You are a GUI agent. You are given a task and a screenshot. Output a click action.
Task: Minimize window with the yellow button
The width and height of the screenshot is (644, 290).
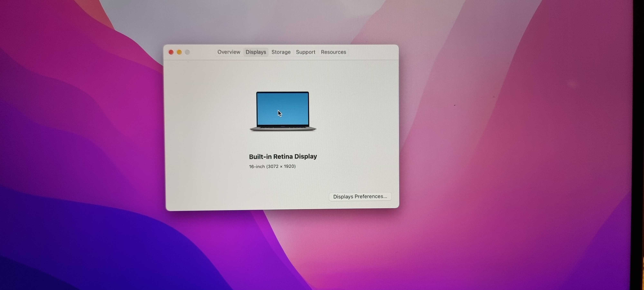point(179,52)
